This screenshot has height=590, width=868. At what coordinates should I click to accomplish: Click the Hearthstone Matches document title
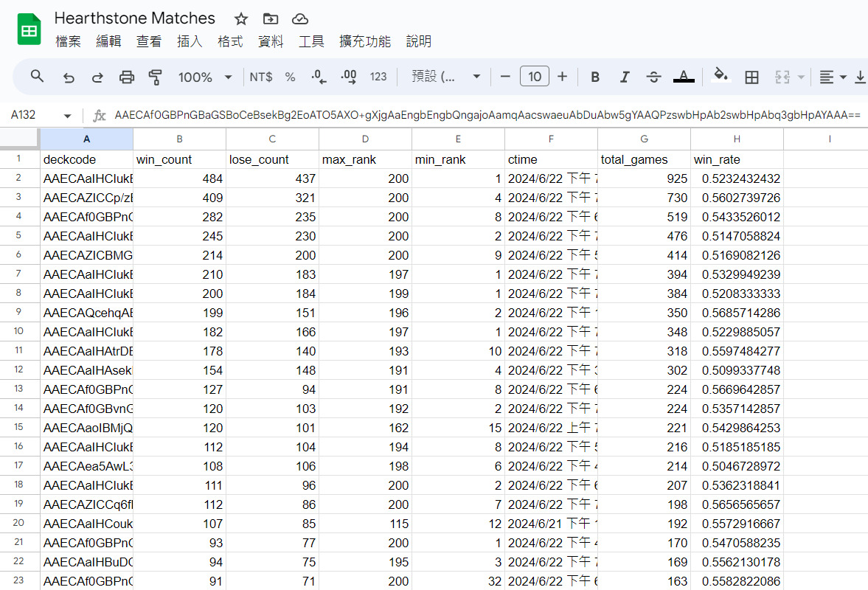coord(134,18)
